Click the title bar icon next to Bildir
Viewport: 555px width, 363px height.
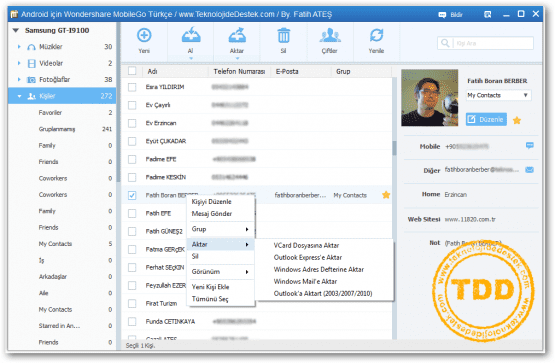pyautogui.click(x=487, y=15)
